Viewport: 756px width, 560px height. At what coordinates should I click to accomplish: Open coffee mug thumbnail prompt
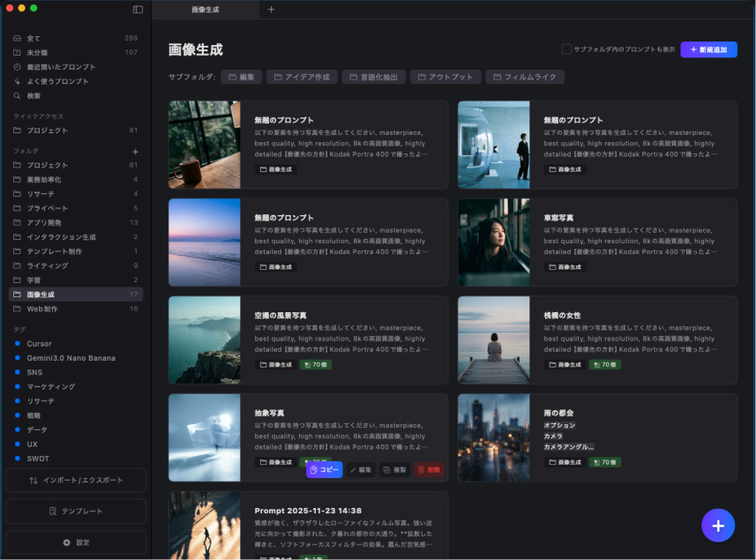205,145
